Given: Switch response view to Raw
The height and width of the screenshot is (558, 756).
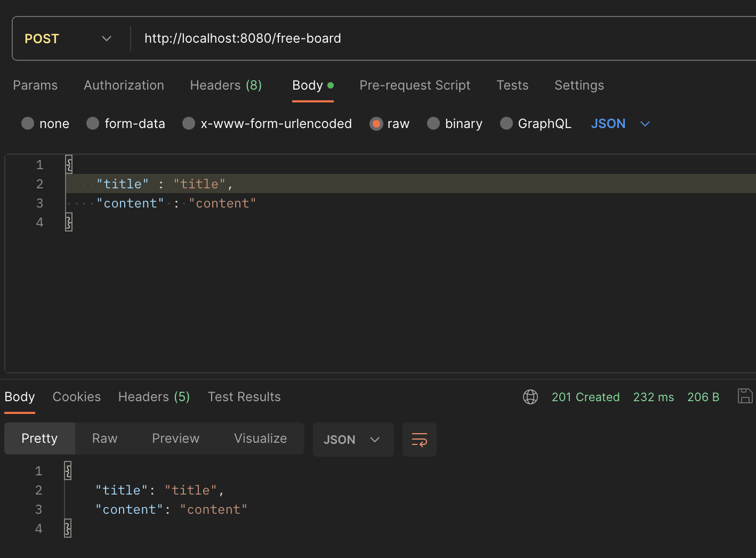Looking at the screenshot, I should click(104, 439).
